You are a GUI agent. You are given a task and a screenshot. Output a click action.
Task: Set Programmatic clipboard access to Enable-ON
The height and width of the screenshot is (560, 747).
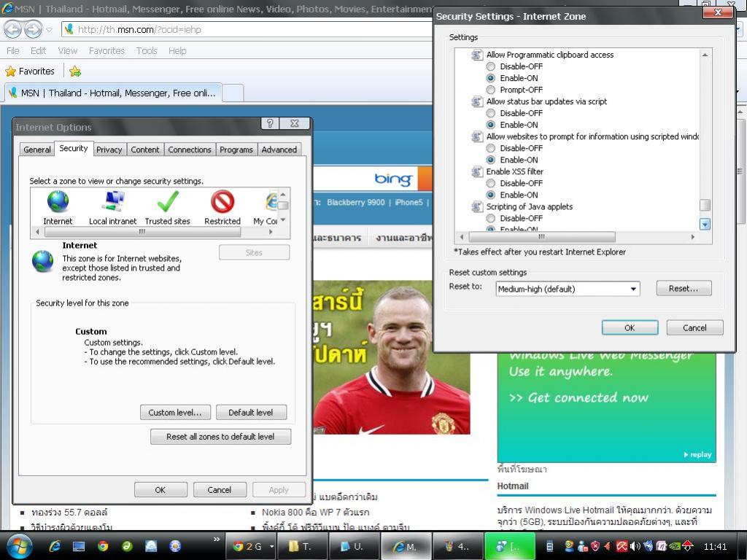(491, 78)
